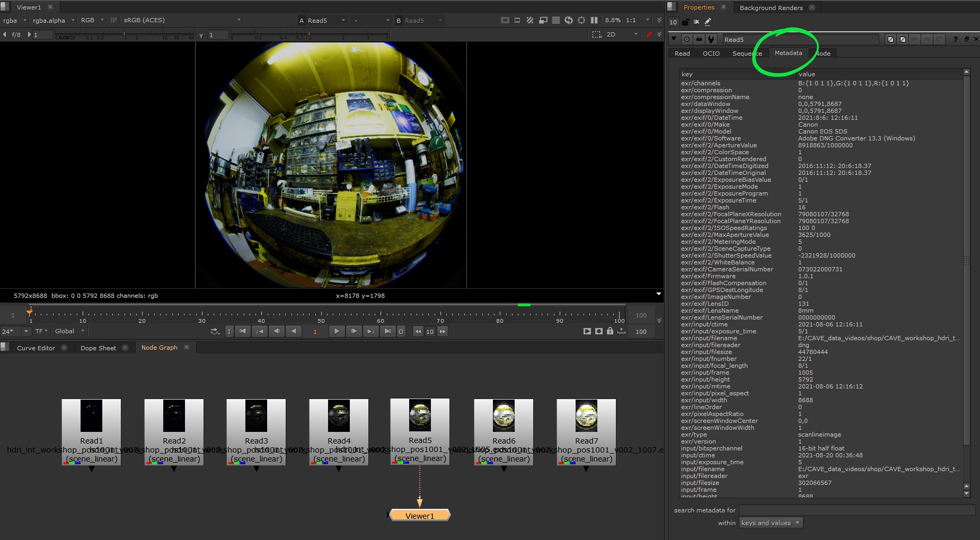Open the OCIO tab in Read5 properties
The image size is (980, 540).
point(711,54)
